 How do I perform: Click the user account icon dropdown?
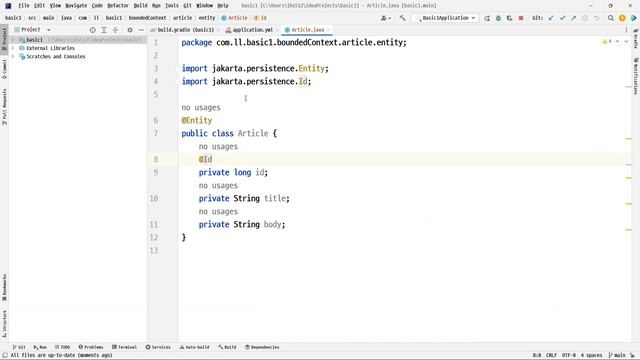point(386,18)
